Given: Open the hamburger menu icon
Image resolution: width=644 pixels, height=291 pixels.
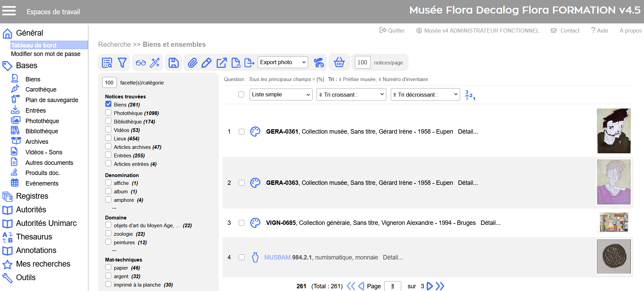Looking at the screenshot, I should [9, 11].
